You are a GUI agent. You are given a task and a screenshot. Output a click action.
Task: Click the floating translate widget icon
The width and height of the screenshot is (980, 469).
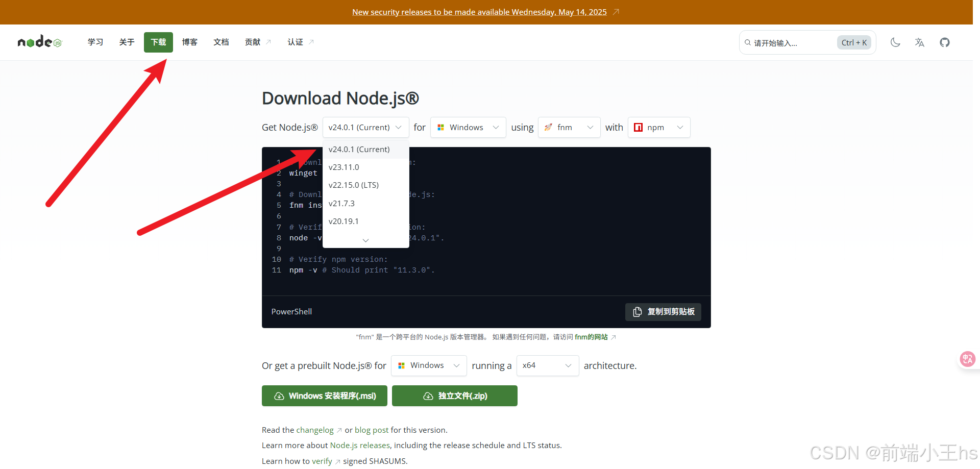(967, 359)
